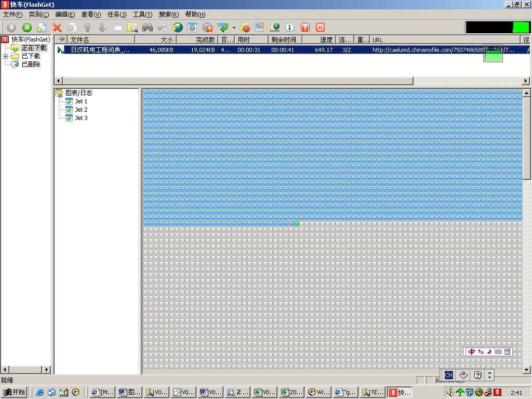This screenshot has width=532, height=399.
Task: Open Internet Explorer from the quick launch
Action: (39, 392)
